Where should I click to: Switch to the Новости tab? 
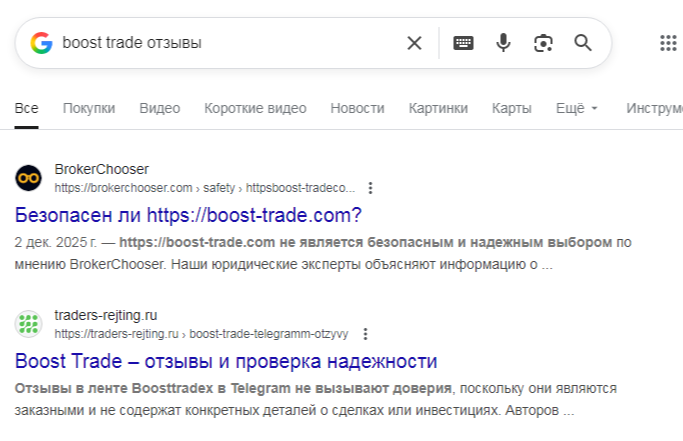tap(357, 108)
